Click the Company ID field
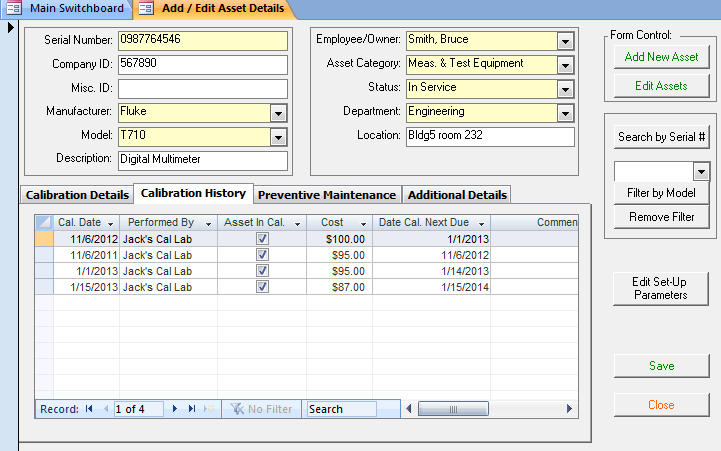 203,65
